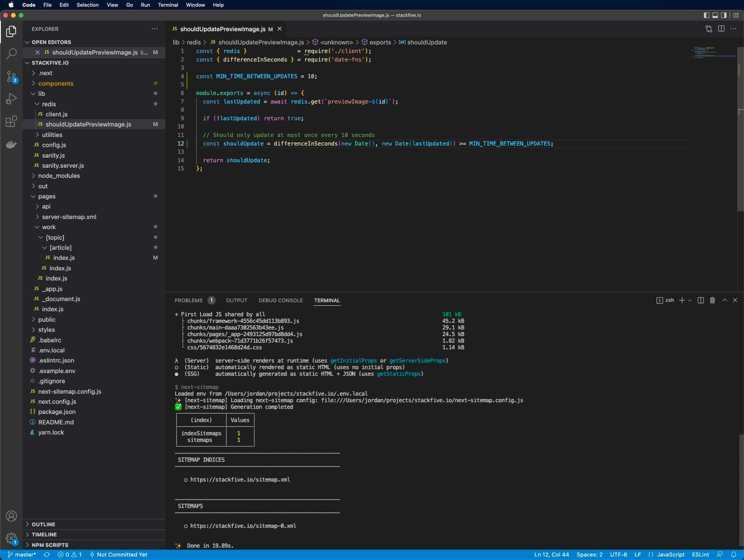Open the Docker view in activity bar
This screenshot has width=744, height=560.
[11, 144]
